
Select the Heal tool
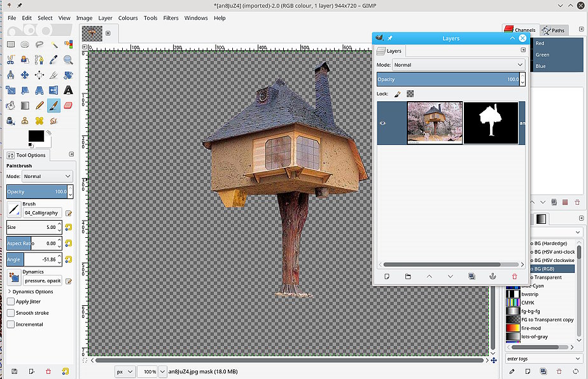click(39, 121)
